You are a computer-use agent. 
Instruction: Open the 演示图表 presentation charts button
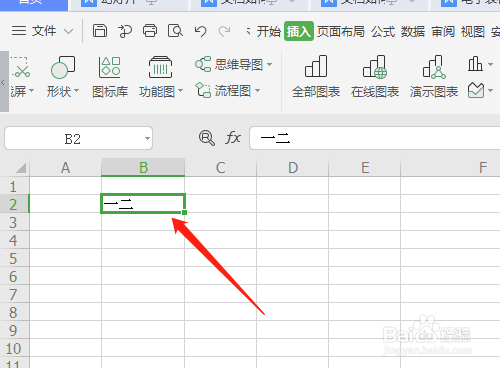click(x=434, y=77)
